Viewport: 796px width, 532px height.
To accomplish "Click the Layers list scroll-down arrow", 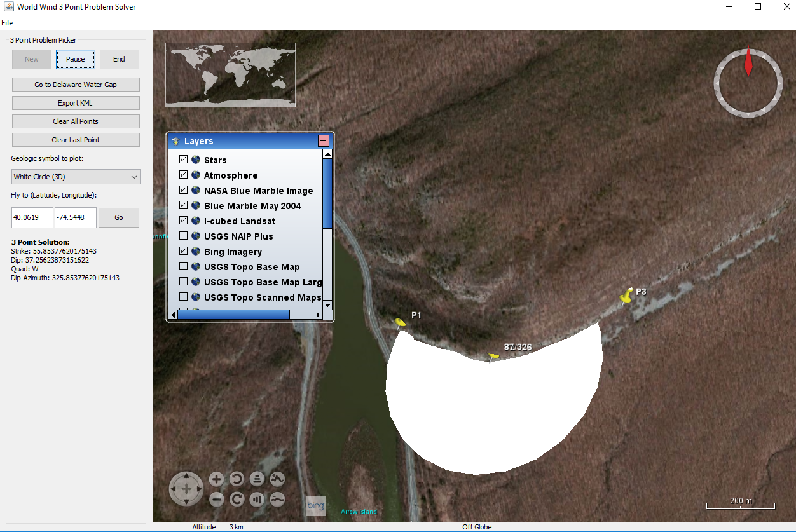I will [x=327, y=305].
